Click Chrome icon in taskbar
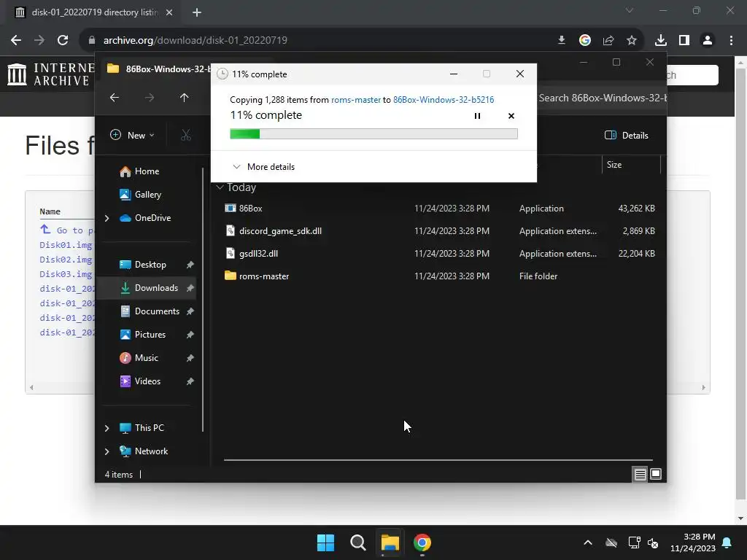Viewport: 747px width, 560px height. click(422, 542)
